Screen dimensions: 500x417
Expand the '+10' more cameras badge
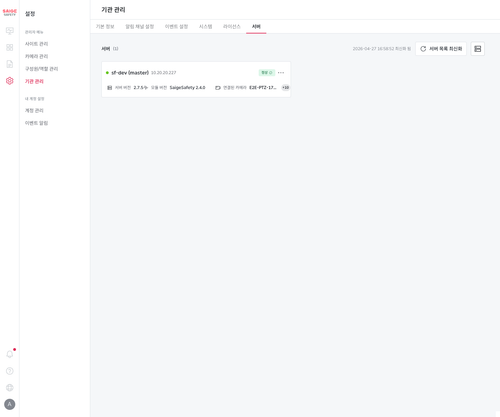coord(286,88)
